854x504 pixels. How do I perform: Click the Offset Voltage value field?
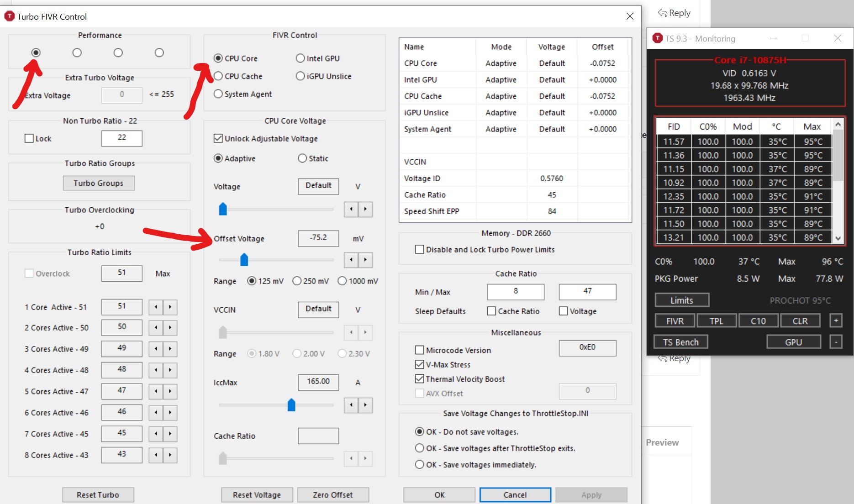[318, 238]
